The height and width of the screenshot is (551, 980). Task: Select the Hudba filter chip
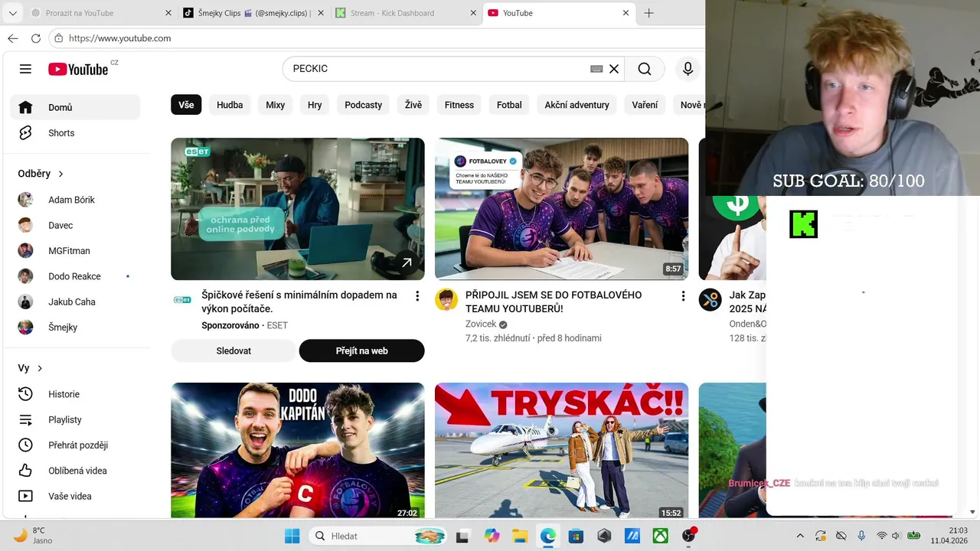coord(230,105)
